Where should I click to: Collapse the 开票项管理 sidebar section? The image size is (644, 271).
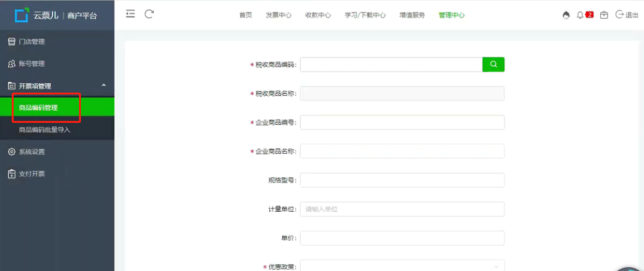104,85
